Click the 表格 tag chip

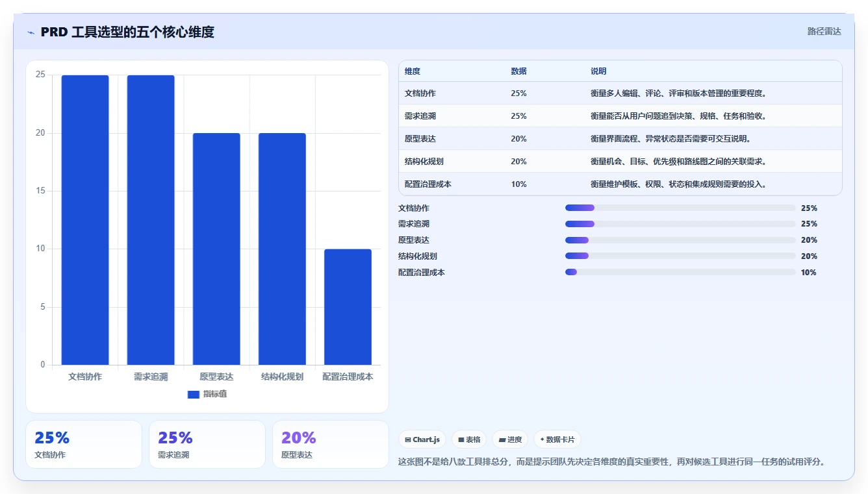469,439
